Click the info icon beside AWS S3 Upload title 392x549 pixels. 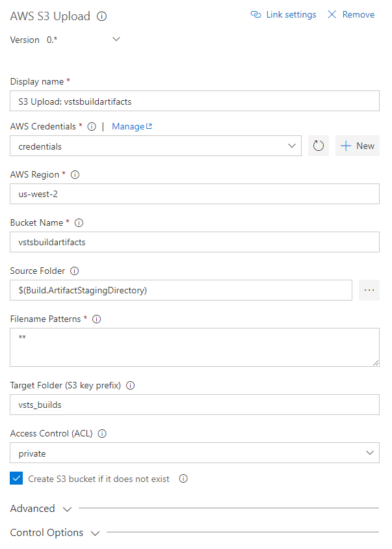click(x=101, y=16)
